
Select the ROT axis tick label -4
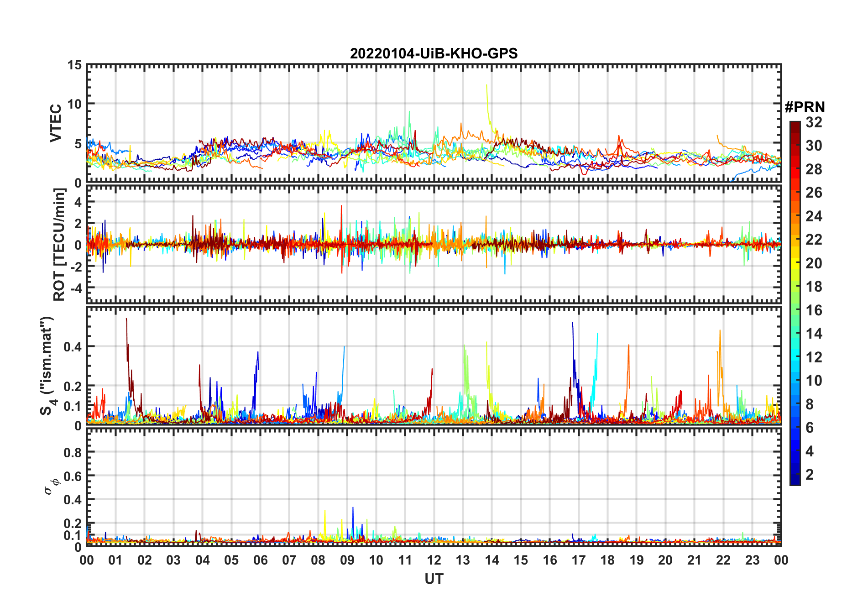point(76,288)
